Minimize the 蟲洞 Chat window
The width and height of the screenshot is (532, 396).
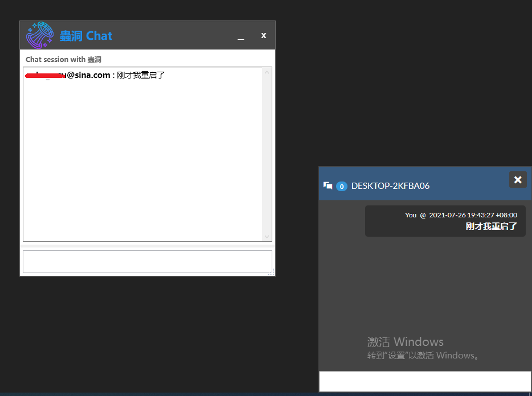point(241,36)
